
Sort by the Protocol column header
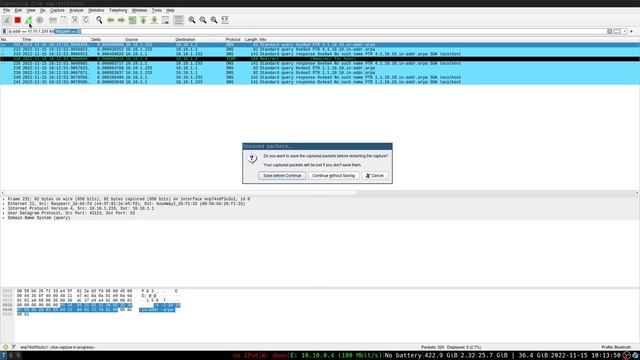pyautogui.click(x=234, y=40)
